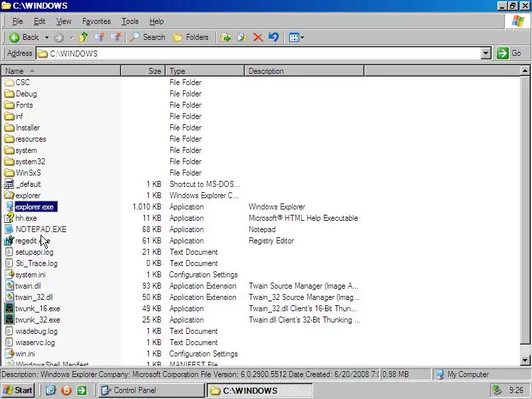Click the highlighted explorer.exe file name

pos(36,207)
